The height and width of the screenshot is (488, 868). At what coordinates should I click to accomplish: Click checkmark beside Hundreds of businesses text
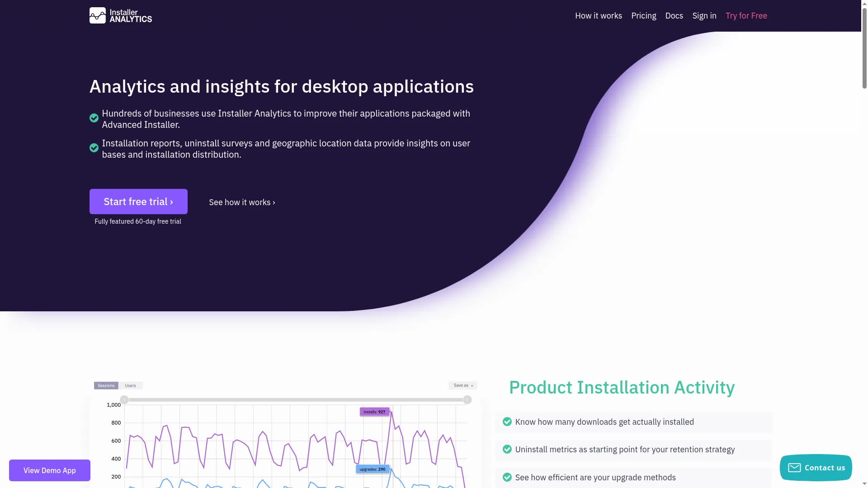point(94,118)
